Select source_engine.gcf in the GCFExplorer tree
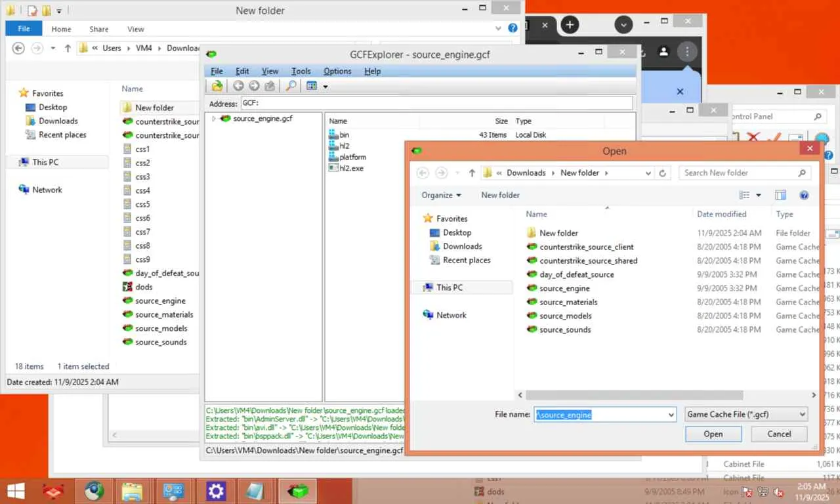The image size is (840, 504). (262, 119)
